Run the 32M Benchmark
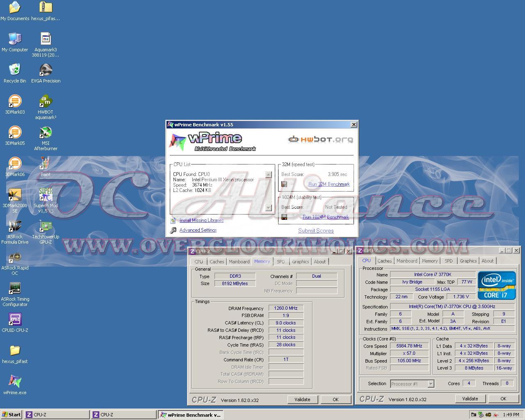 [x=329, y=184]
